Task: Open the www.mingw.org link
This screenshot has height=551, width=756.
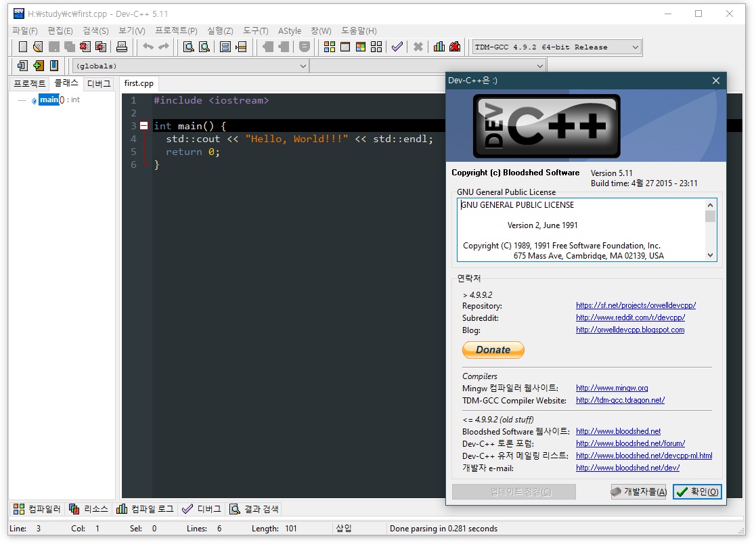Action: pyautogui.click(x=612, y=388)
